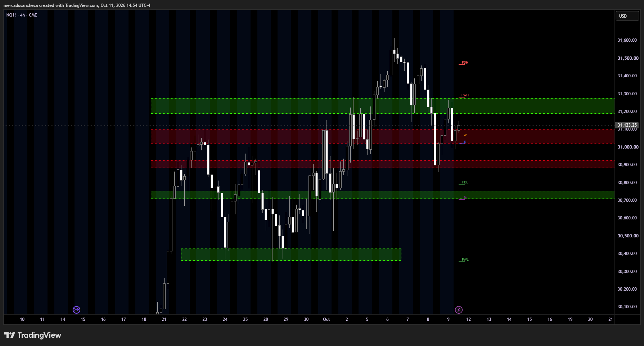Screen dimensions: 644x346
Task: Click the header text mercadosancheza created with TradingView.com
Action: point(51,5)
